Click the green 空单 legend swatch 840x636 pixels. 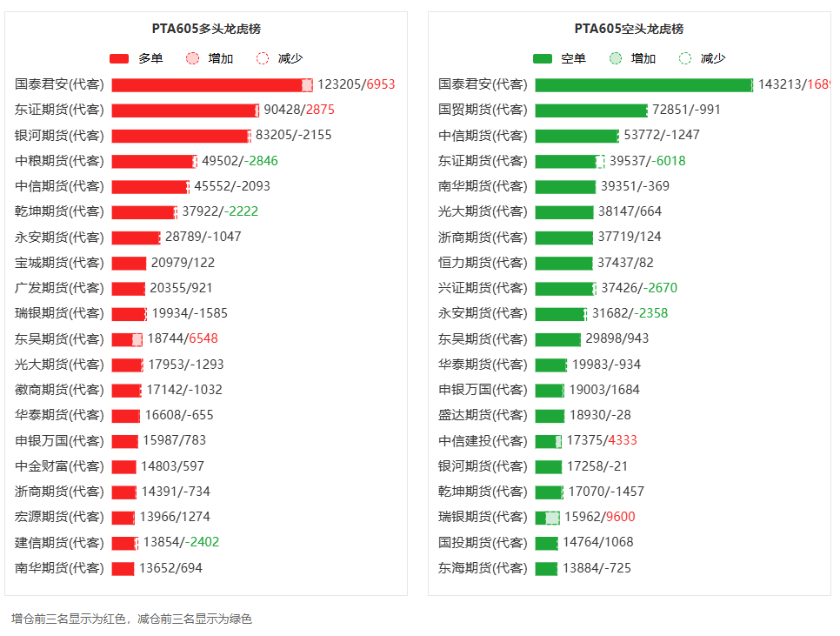(x=543, y=58)
